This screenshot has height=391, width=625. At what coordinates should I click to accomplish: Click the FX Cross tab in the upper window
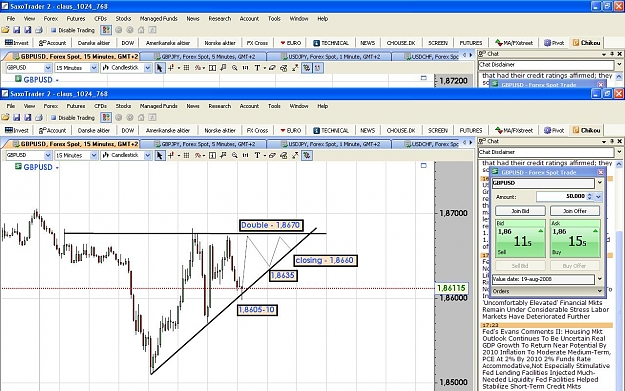[257, 43]
